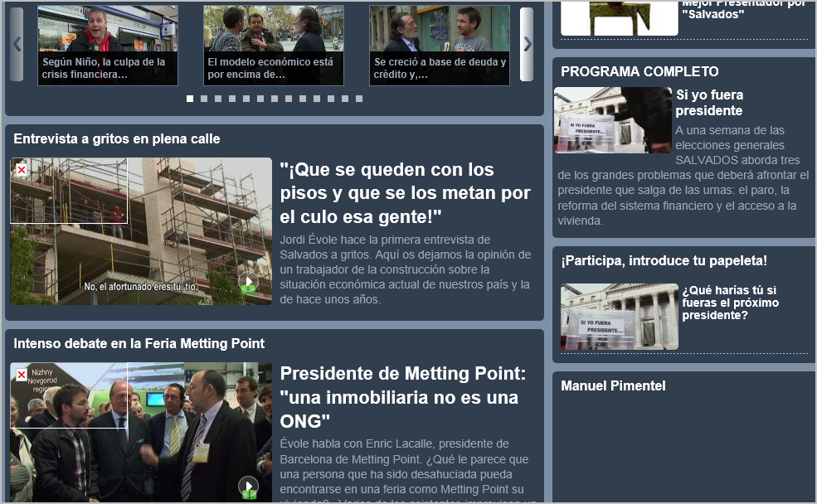Click broken image icon on construction video
The width and height of the screenshot is (817, 504).
pyautogui.click(x=22, y=170)
